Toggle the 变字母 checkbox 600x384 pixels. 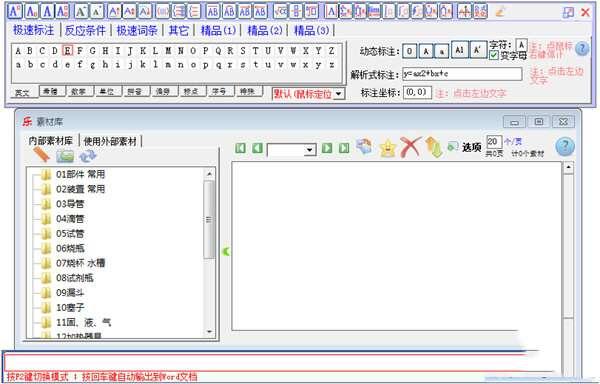click(494, 55)
